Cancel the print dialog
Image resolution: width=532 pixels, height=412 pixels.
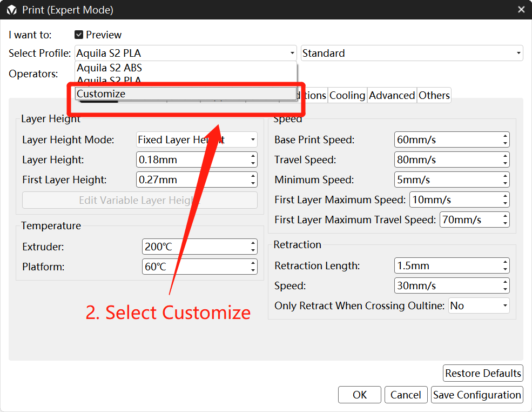406,395
